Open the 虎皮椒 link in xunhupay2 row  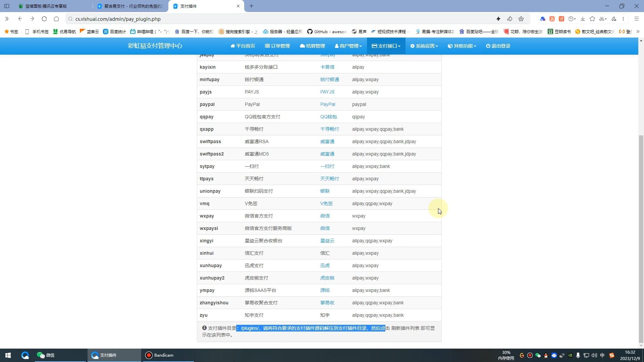(x=327, y=278)
